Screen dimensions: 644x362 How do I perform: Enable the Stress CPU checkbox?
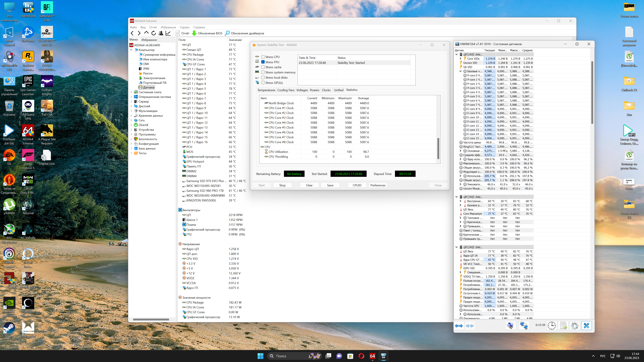click(263, 57)
